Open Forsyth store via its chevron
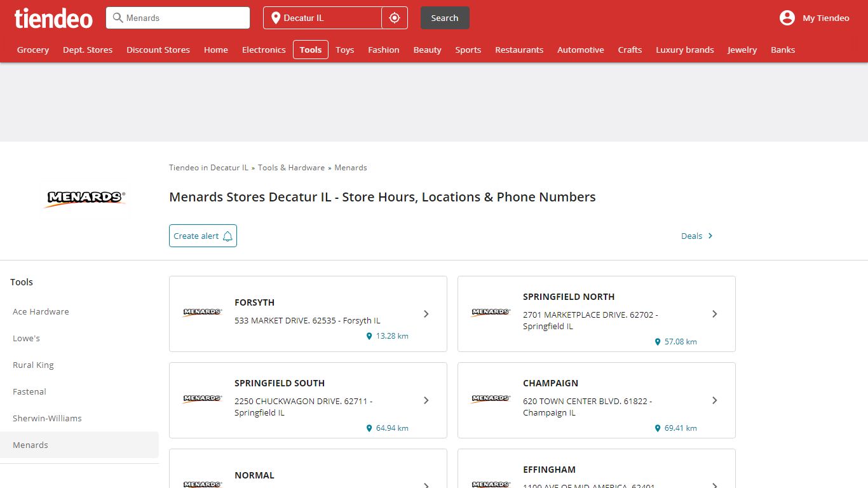Image resolution: width=868 pixels, height=488 pixels. pos(426,314)
